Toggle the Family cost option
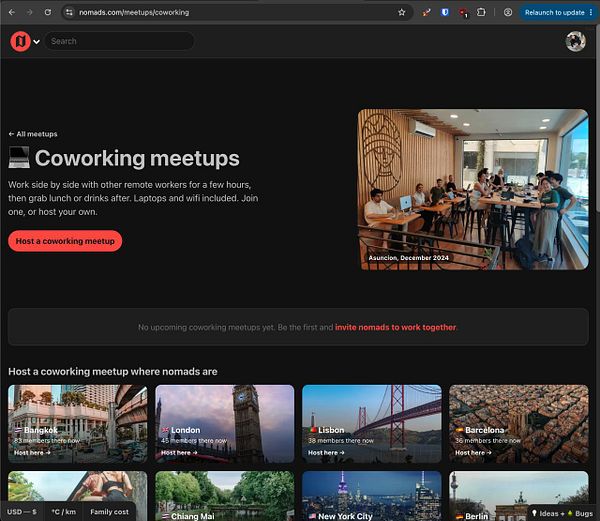Image resolution: width=600 pixels, height=521 pixels. coord(109,512)
